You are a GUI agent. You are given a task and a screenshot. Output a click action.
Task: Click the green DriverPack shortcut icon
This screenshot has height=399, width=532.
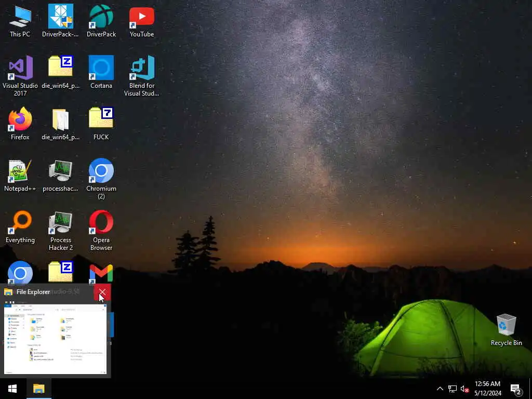(x=101, y=21)
